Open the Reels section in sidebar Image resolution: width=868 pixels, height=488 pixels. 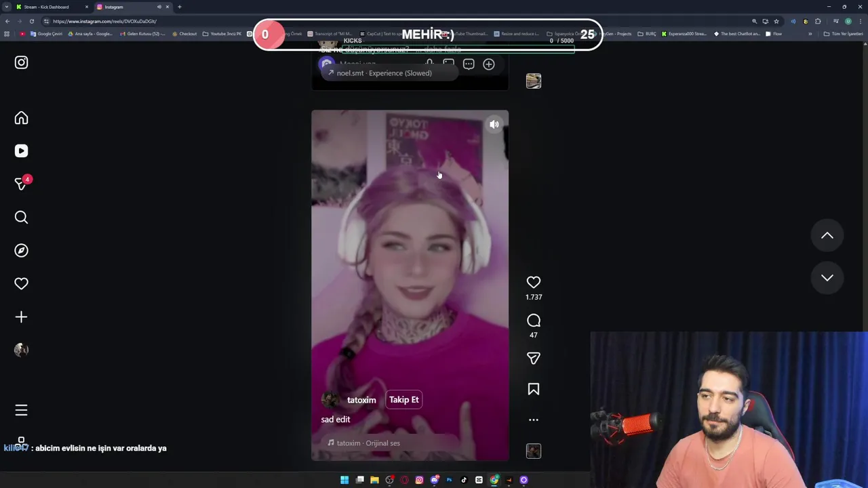tap(21, 151)
